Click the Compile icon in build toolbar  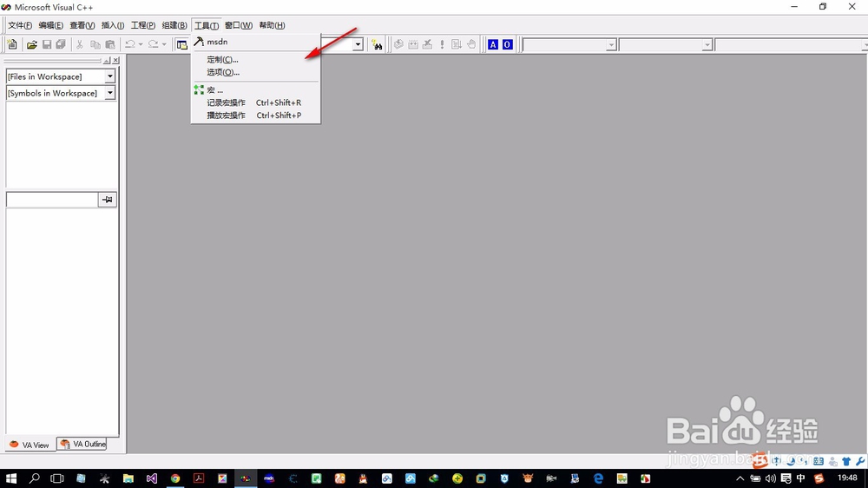(x=398, y=44)
